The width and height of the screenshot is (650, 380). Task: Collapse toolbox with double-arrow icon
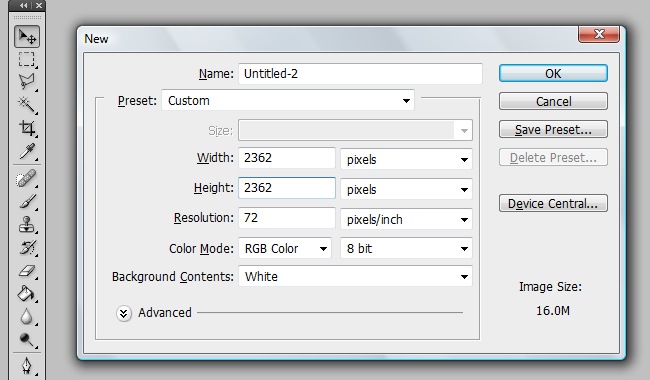(x=24, y=5)
